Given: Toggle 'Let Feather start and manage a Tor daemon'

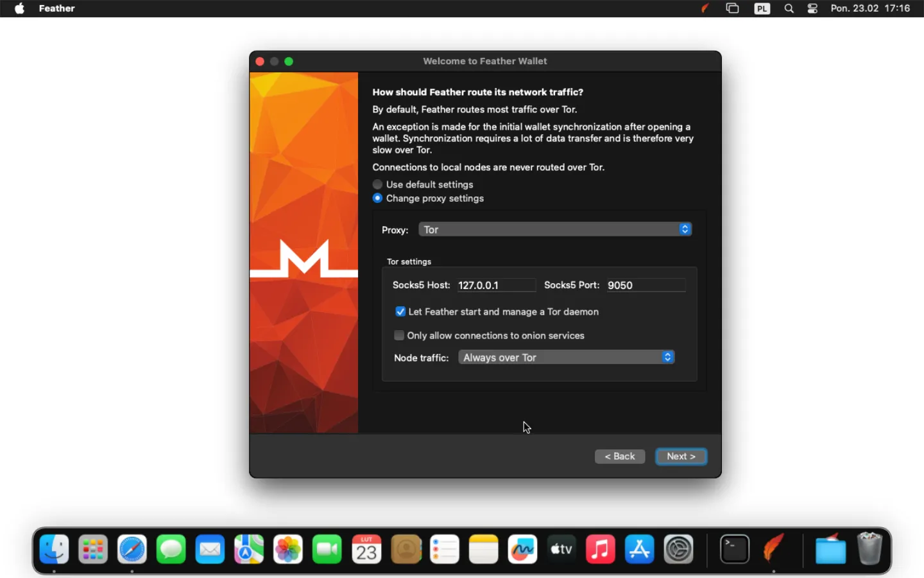Looking at the screenshot, I should coord(498,312).
